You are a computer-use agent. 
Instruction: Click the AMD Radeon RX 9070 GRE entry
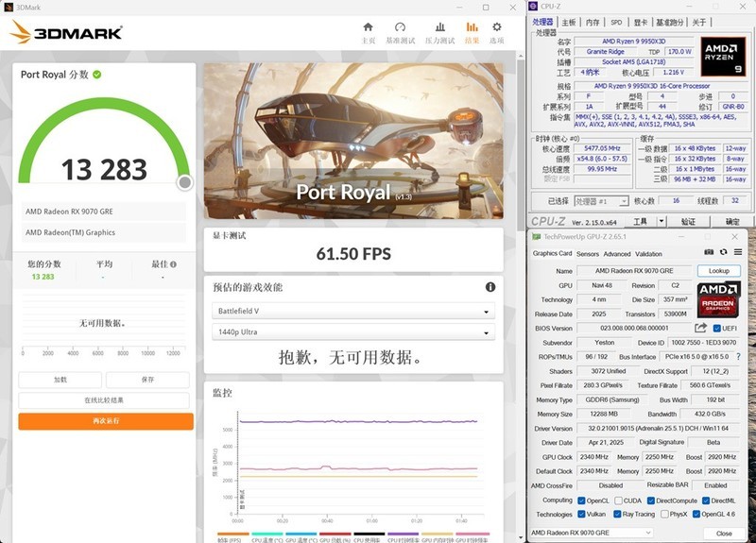coord(104,212)
